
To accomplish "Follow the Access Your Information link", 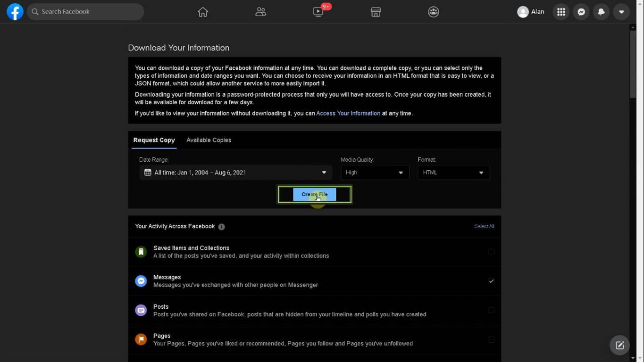I will click(348, 113).
